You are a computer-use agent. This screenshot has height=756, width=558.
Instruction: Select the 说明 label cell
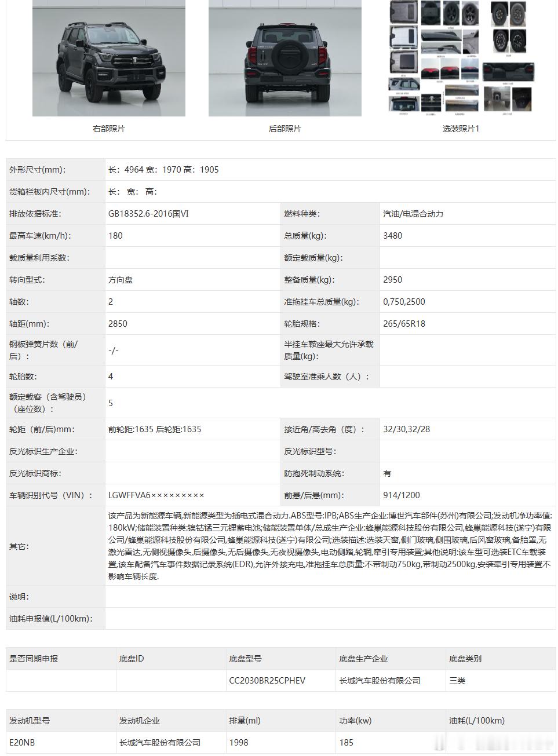tap(56, 597)
